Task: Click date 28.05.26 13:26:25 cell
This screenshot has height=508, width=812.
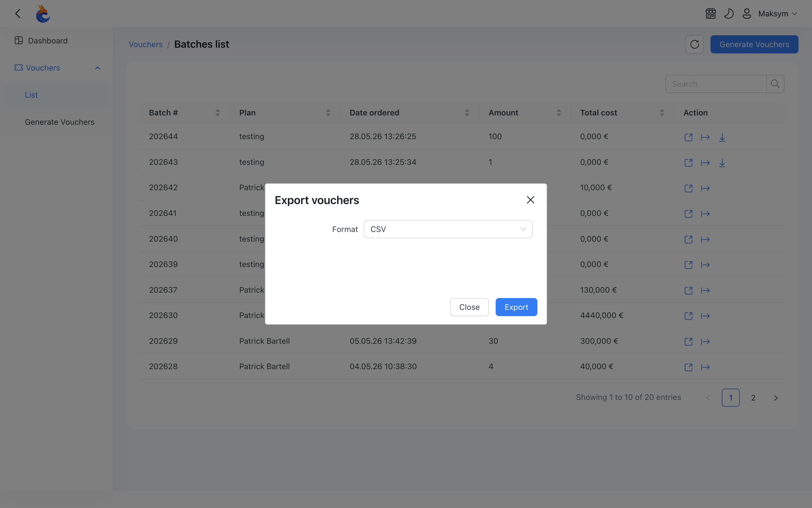Action: pos(383,136)
